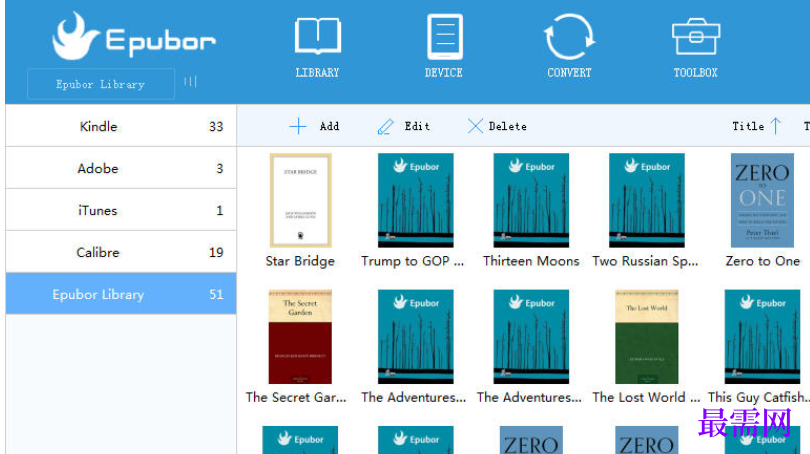Click the Epubor Library label box
810x454 pixels.
pos(101,84)
